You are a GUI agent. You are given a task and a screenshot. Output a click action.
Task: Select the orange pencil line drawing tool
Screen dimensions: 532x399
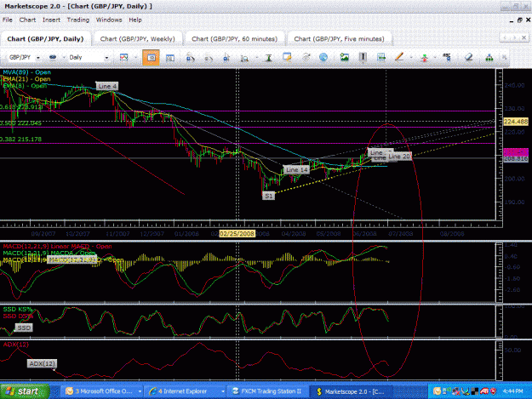399,57
